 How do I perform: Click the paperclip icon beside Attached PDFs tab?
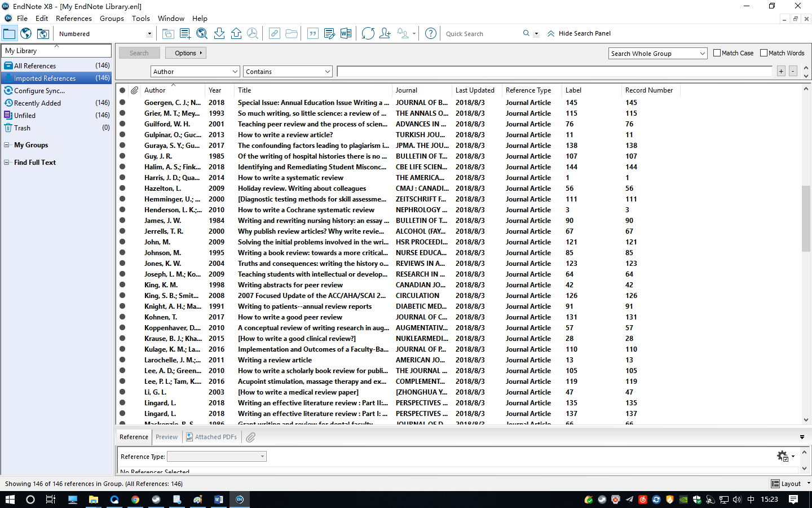pyautogui.click(x=251, y=437)
